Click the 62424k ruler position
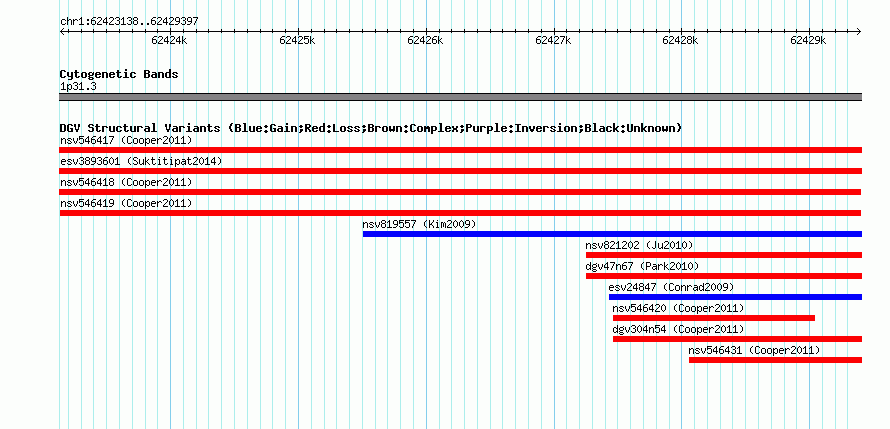Screen dimensions: 890x429 coord(170,40)
